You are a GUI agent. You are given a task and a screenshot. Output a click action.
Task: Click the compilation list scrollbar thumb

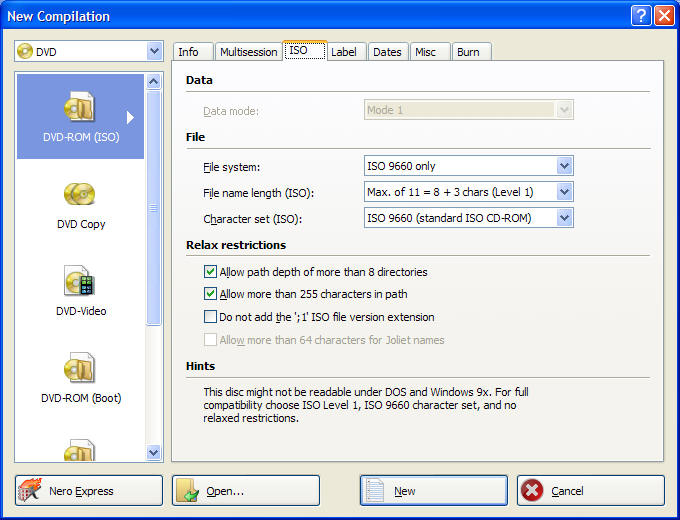pyautogui.click(x=154, y=208)
